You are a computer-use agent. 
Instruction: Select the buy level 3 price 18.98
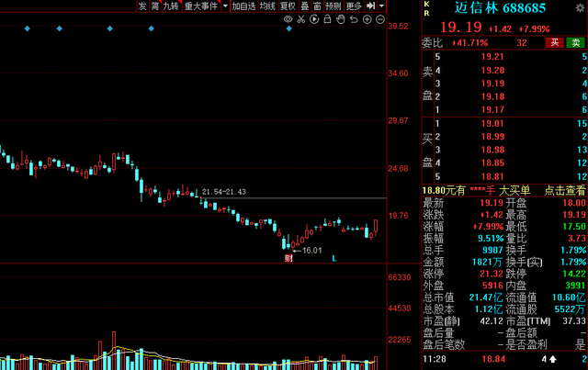tap(492, 150)
